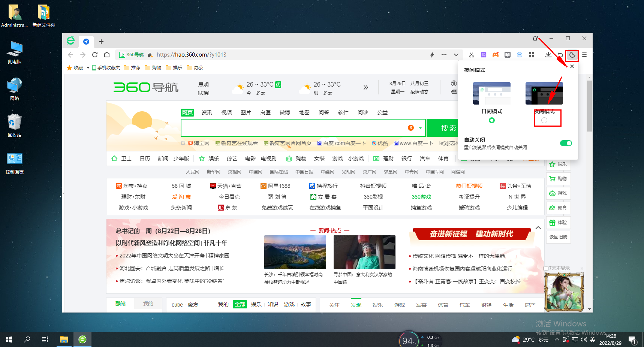Open the skin T-shirt icon in title bar

click(x=535, y=38)
